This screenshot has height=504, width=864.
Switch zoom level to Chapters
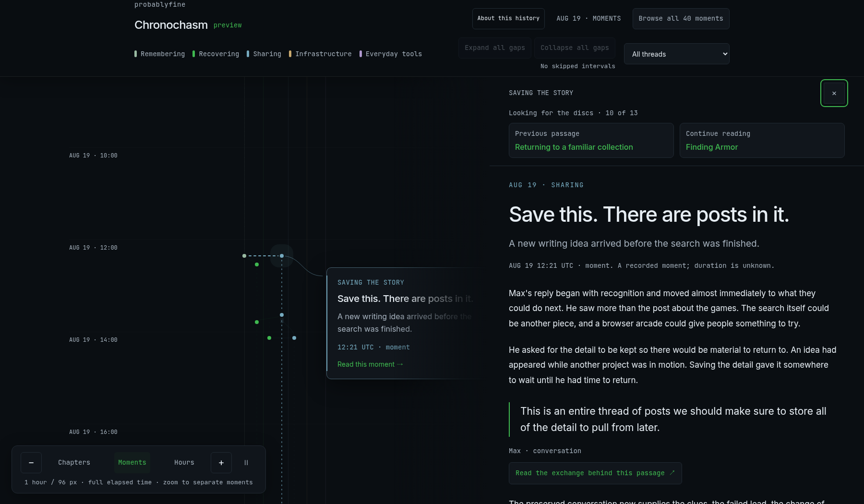pyautogui.click(x=74, y=463)
